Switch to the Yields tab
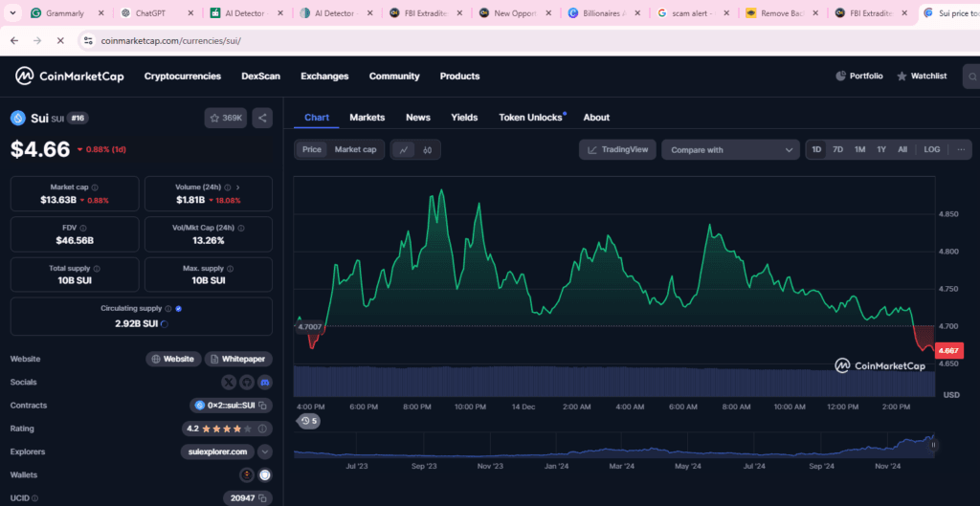This screenshot has height=506, width=980. 464,118
